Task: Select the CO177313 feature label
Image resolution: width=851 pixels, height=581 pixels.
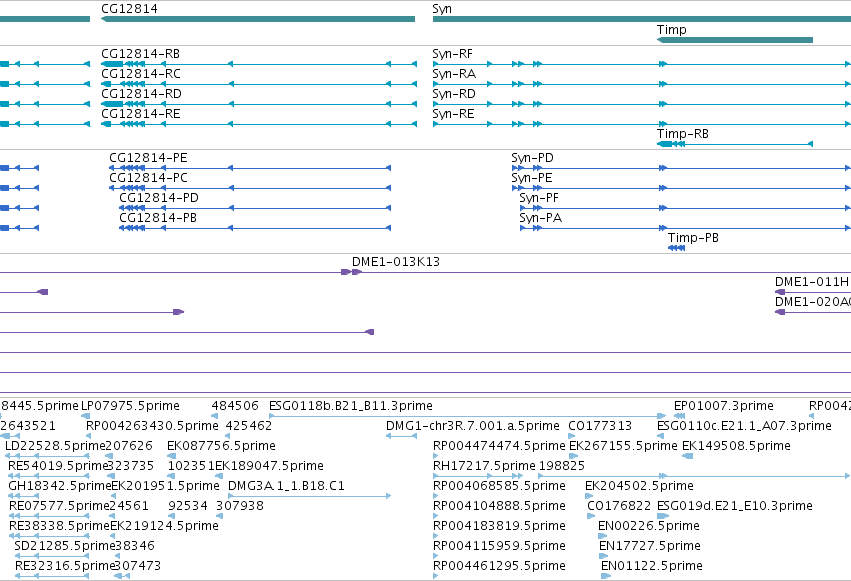Action: pyautogui.click(x=600, y=426)
